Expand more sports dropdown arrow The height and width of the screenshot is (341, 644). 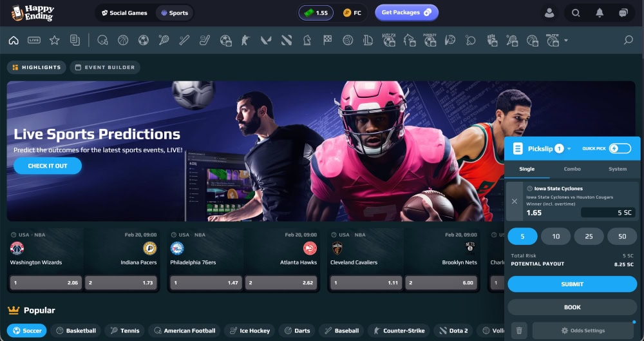(x=566, y=41)
